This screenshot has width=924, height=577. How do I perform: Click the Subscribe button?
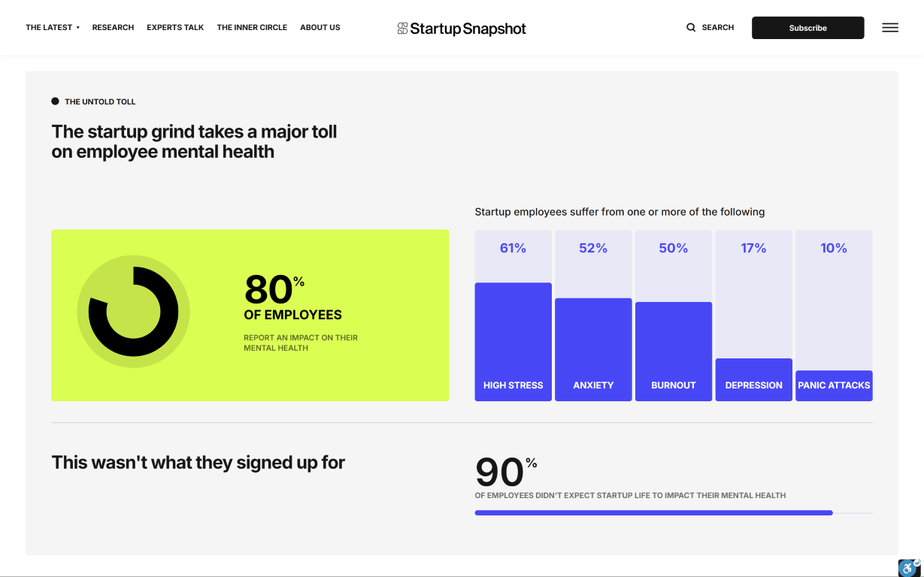(x=807, y=27)
